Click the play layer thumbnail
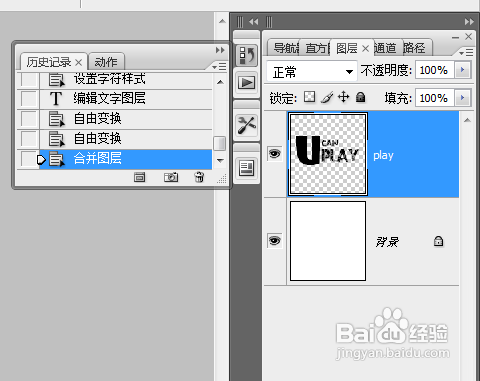The height and width of the screenshot is (381, 480). (x=328, y=154)
